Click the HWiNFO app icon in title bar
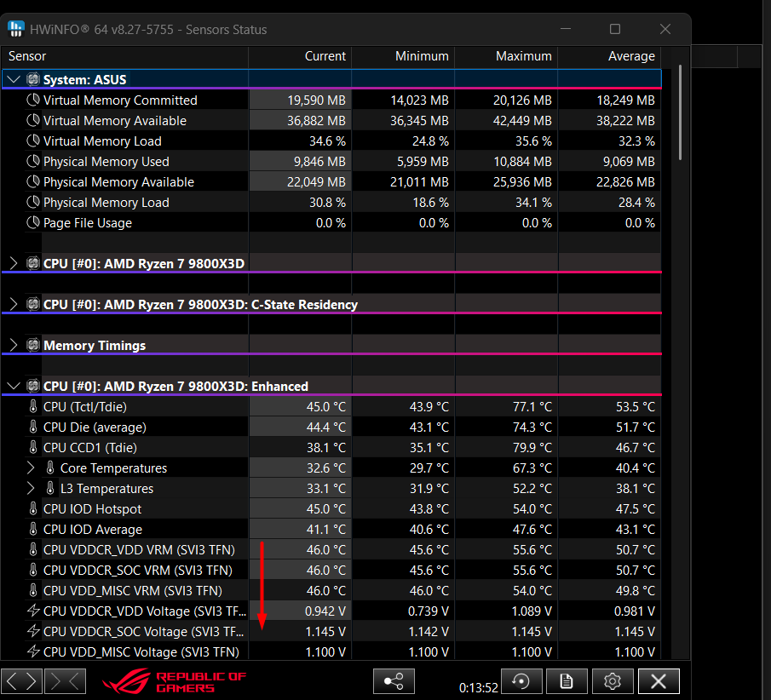The height and width of the screenshot is (700, 771). [x=15, y=29]
